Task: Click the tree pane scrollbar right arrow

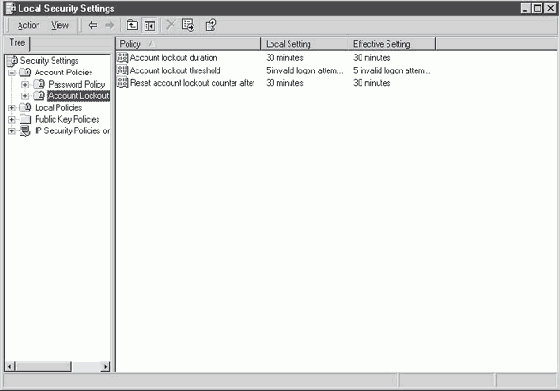Action: point(105,366)
